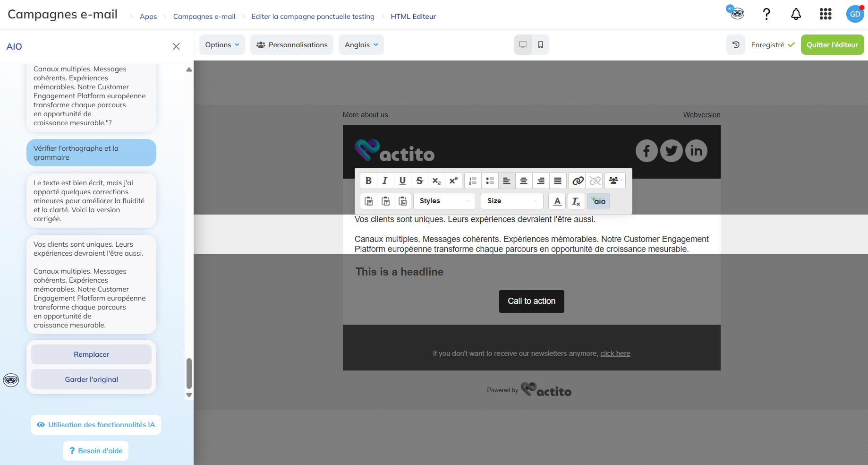Center align the text
The image size is (868, 465).
(524, 181)
